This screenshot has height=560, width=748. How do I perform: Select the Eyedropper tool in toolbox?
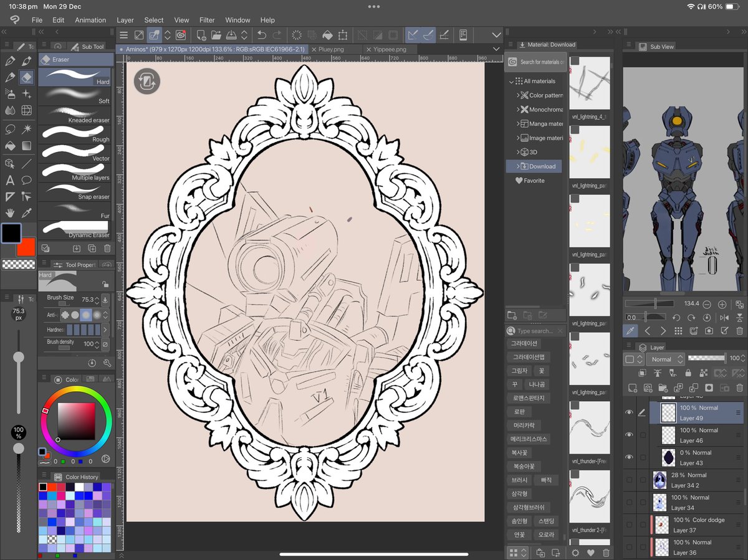click(27, 214)
